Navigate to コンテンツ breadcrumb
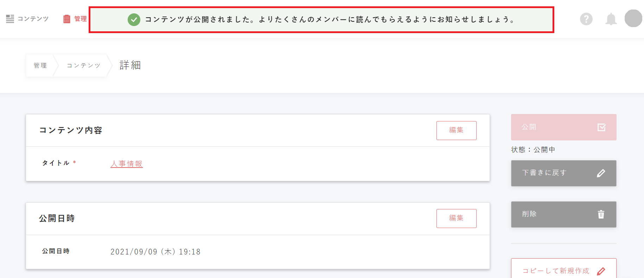This screenshot has height=278, width=644. [x=84, y=65]
